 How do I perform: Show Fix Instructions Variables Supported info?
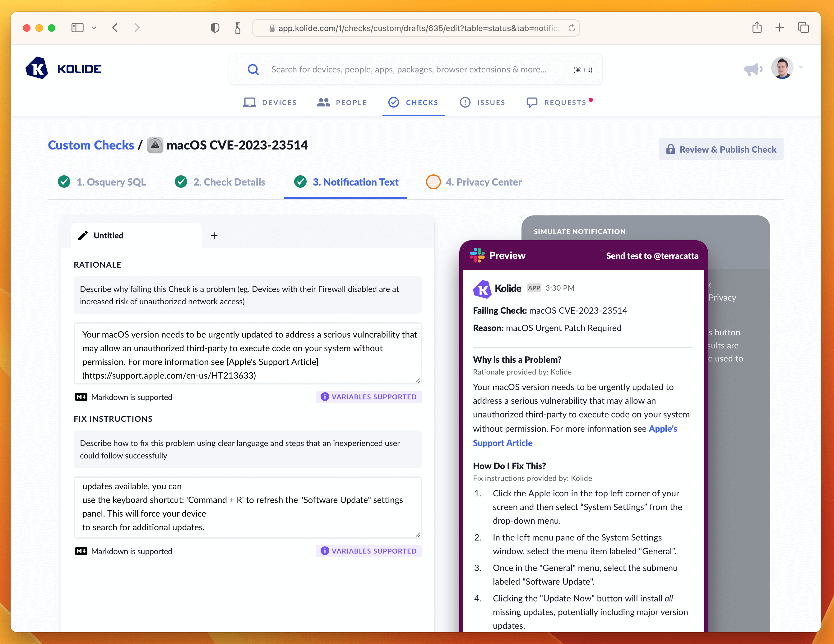coord(368,551)
